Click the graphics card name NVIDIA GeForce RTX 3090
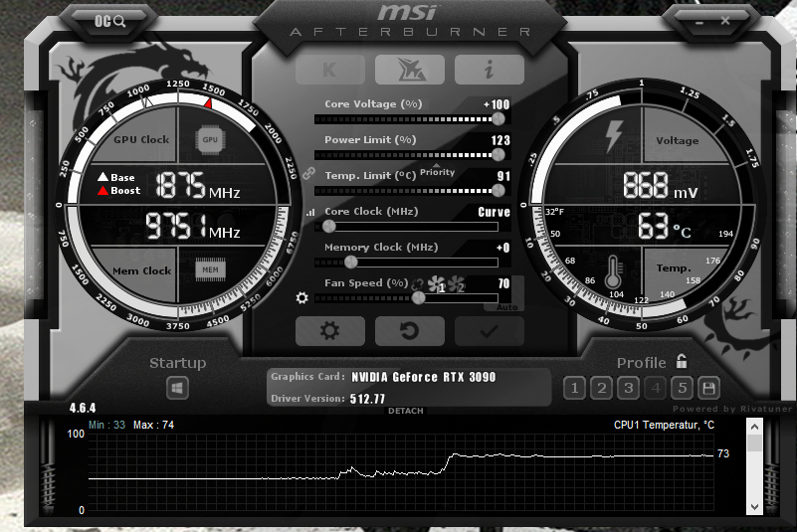Image resolution: width=797 pixels, height=532 pixels. 424,377
